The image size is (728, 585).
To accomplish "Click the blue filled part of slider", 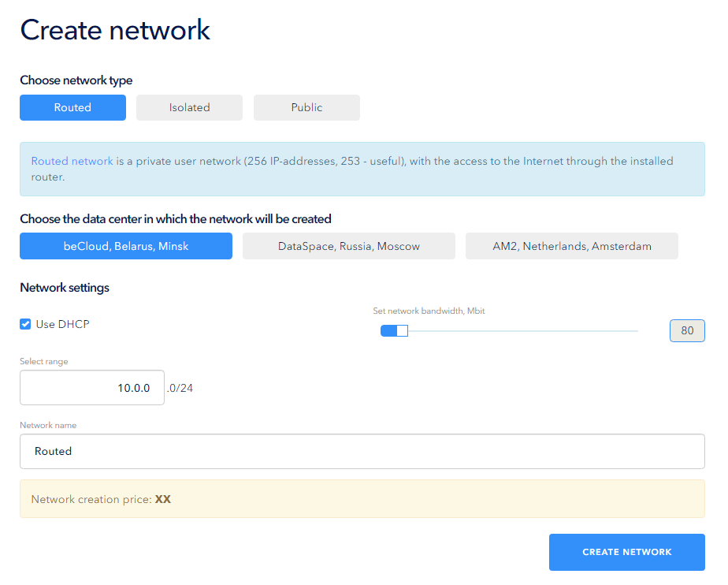I will (x=388, y=331).
